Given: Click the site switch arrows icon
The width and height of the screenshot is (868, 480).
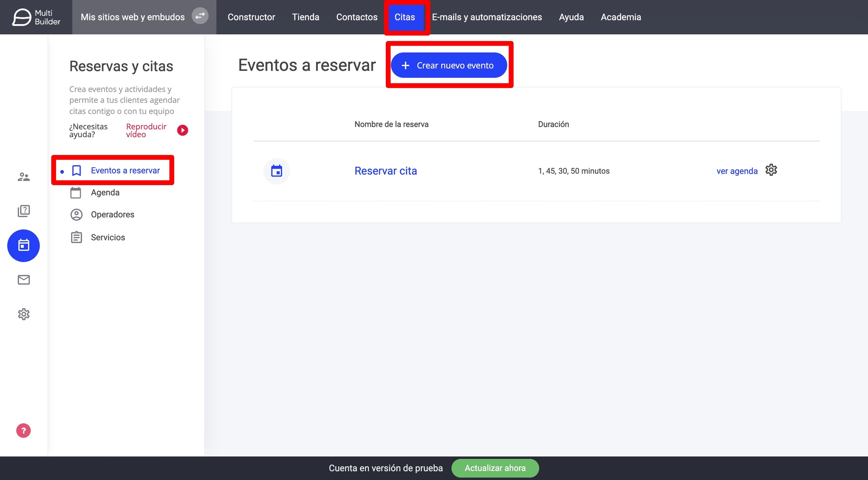Looking at the screenshot, I should click(200, 16).
